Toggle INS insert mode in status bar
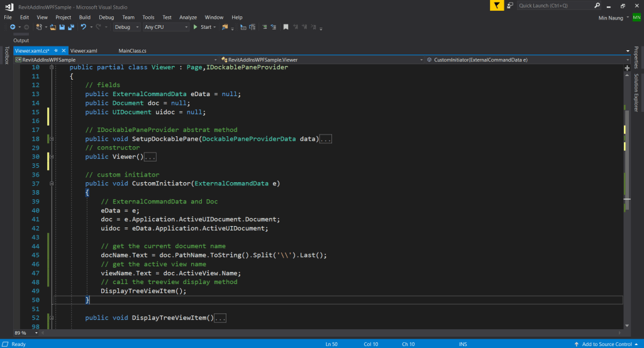 (x=463, y=344)
